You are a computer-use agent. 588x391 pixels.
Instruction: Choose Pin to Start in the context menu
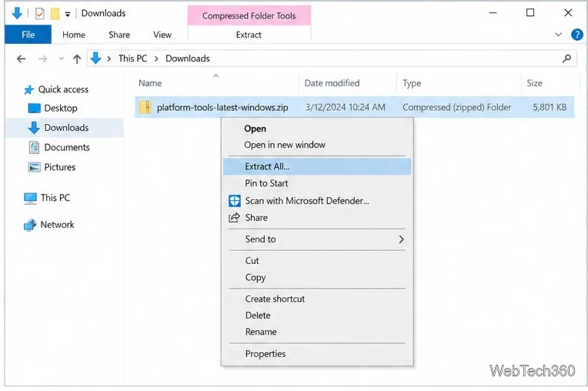click(x=317, y=183)
